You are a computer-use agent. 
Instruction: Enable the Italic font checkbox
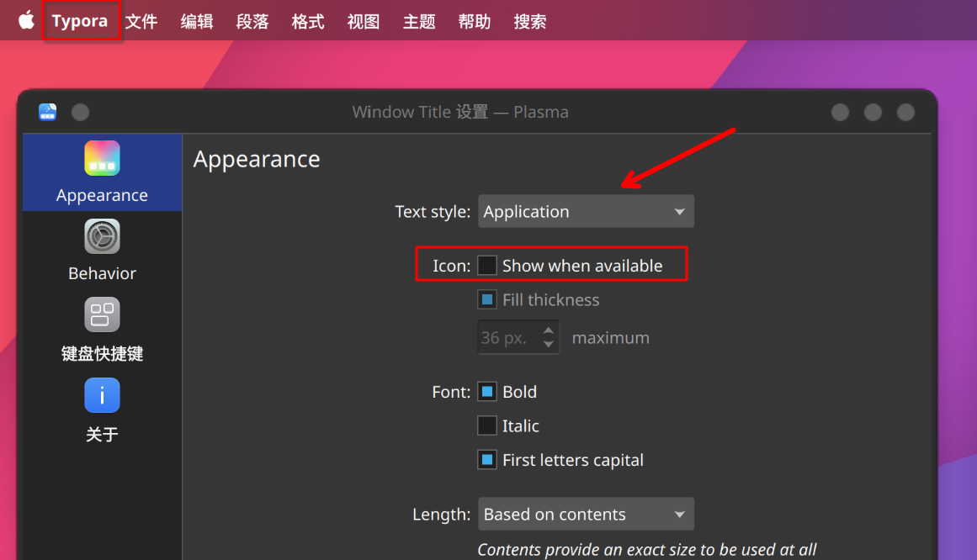tap(487, 426)
